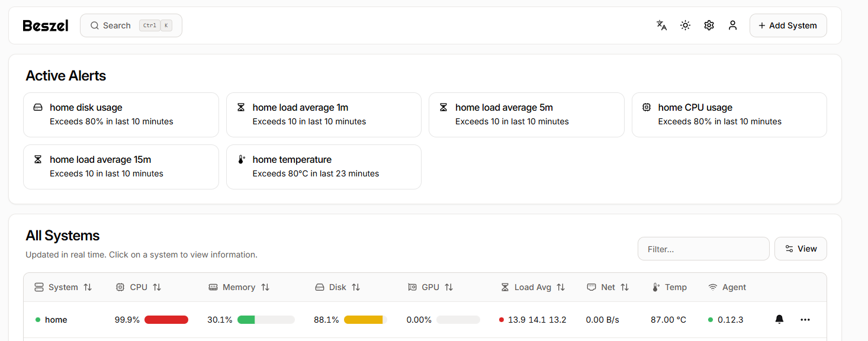Screen dimensions: 868x341
Task: Open settings gear icon
Action: 709,25
